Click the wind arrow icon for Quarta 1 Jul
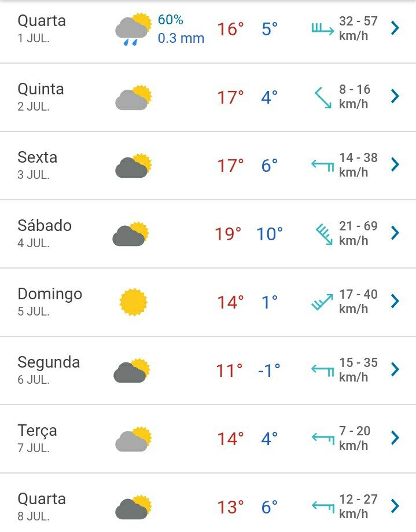The height and width of the screenshot is (532, 416). (323, 29)
